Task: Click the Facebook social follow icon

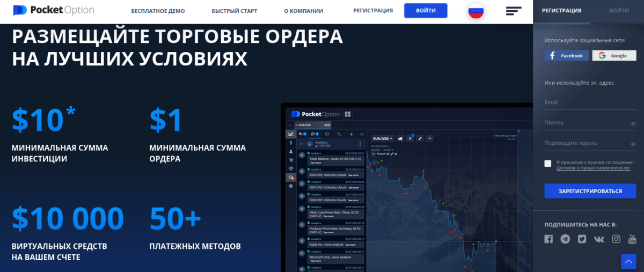Action: [548, 239]
